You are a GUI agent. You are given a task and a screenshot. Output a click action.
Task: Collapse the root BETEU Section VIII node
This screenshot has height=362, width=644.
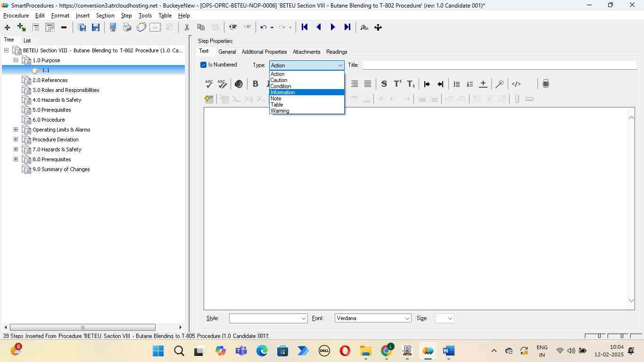[x=6, y=50]
